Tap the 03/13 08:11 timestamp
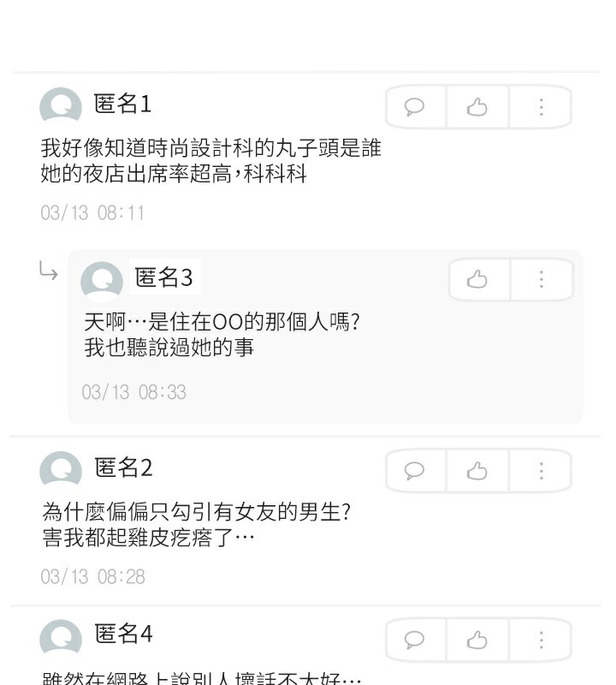 tap(92, 213)
